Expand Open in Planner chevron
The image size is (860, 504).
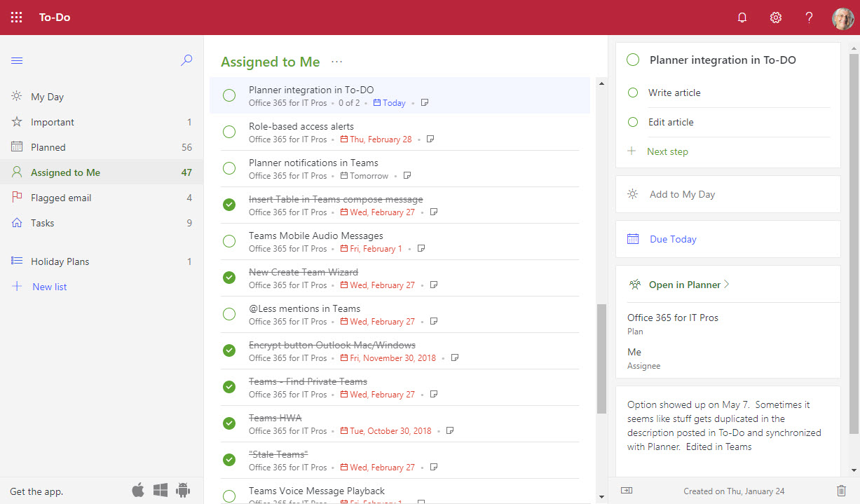[x=726, y=285]
